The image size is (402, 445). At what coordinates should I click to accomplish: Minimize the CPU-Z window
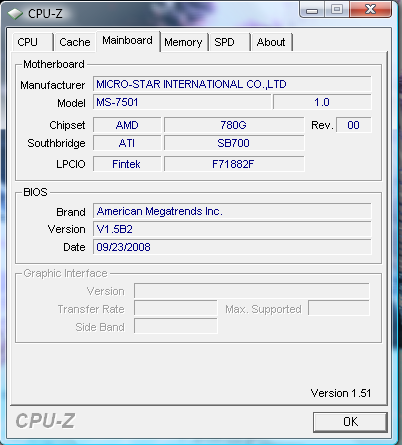312,10
